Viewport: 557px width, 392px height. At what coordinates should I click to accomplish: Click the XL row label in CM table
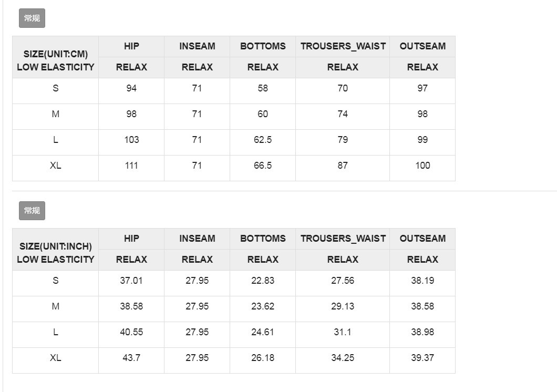[55, 166]
